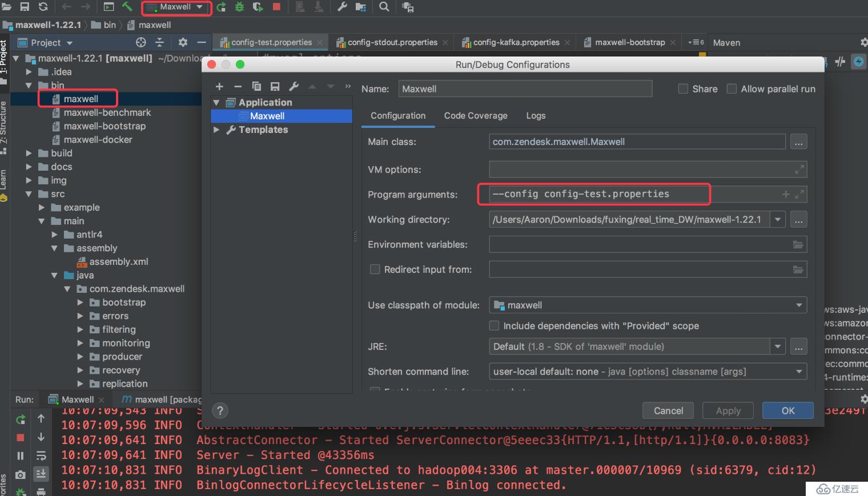Click the Synchronize refresh icon in toolbar
This screenshot has height=496, width=868.
click(43, 7)
